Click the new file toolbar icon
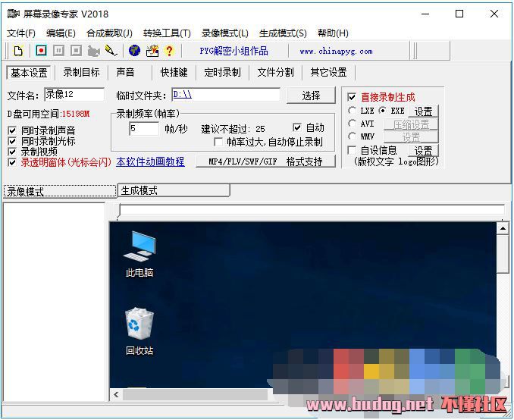This screenshot has width=514, height=420. coord(18,51)
